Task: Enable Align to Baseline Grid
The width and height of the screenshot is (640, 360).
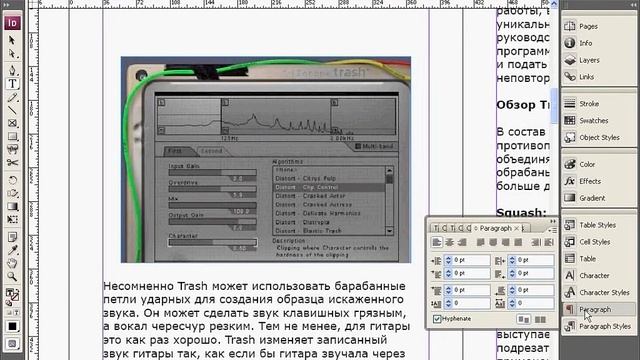Action: coord(540,320)
